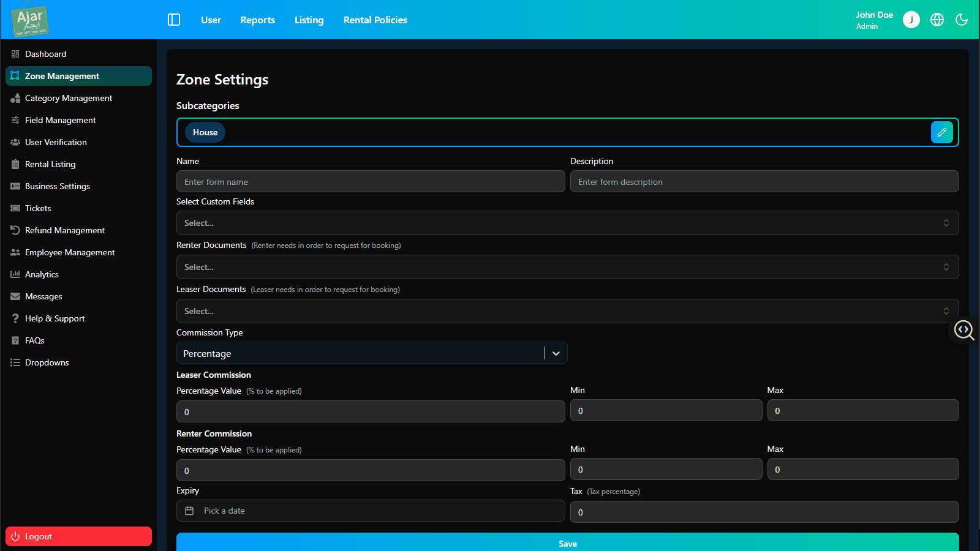This screenshot has height=551, width=980.
Task: Go to Dashboard in the sidebar
Action: pos(78,54)
